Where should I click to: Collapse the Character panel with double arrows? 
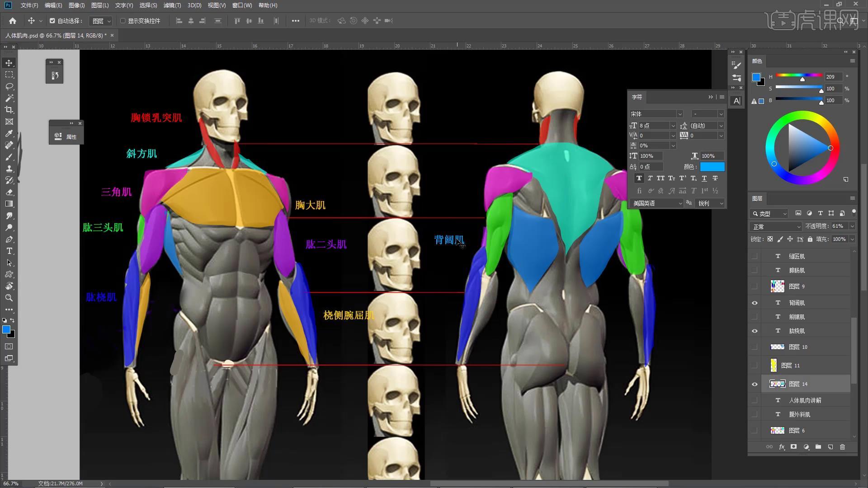pos(711,97)
